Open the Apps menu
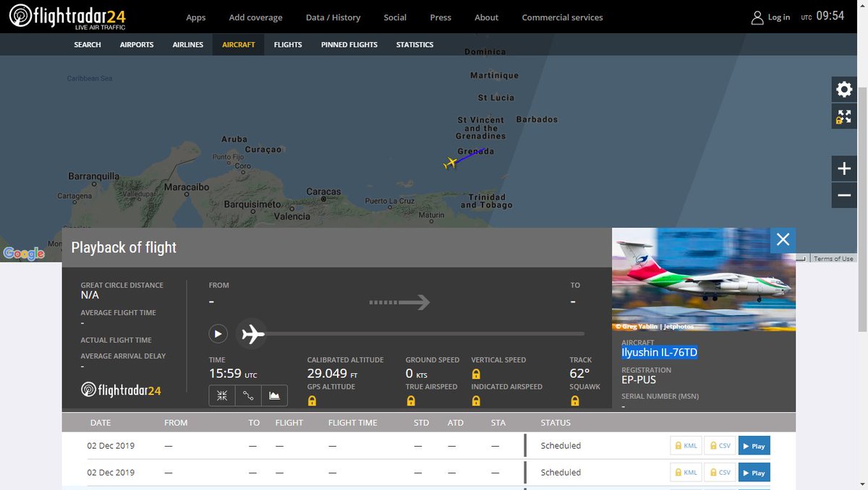 point(196,17)
